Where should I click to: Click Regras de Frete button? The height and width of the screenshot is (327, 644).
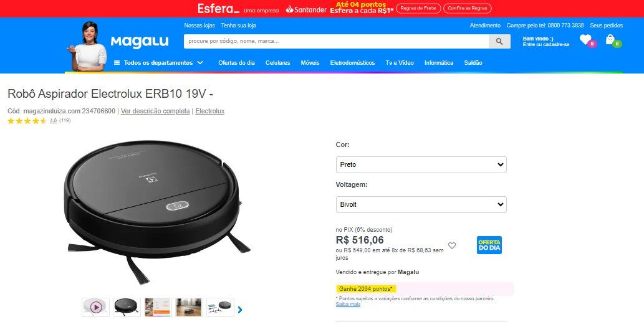[x=418, y=8]
